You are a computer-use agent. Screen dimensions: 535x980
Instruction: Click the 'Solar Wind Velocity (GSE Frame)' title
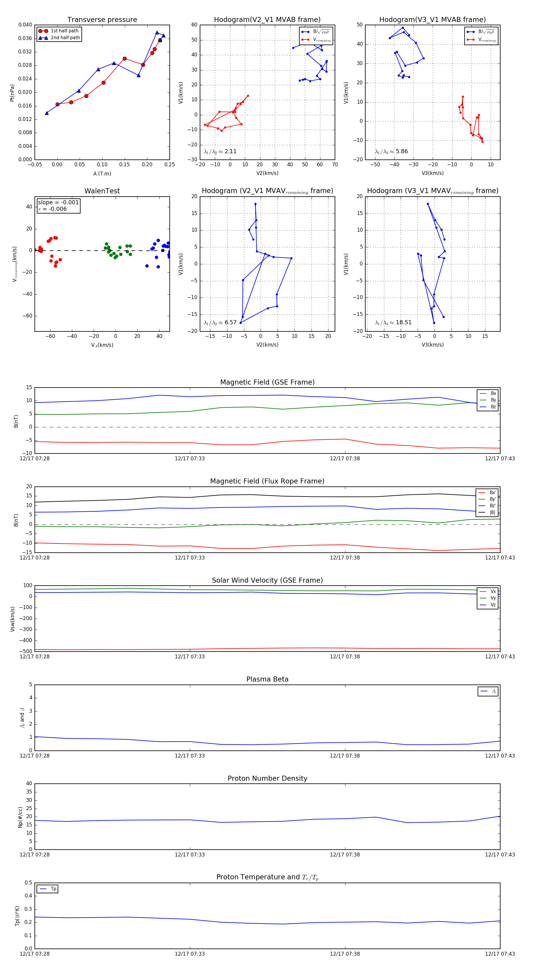pos(267,580)
